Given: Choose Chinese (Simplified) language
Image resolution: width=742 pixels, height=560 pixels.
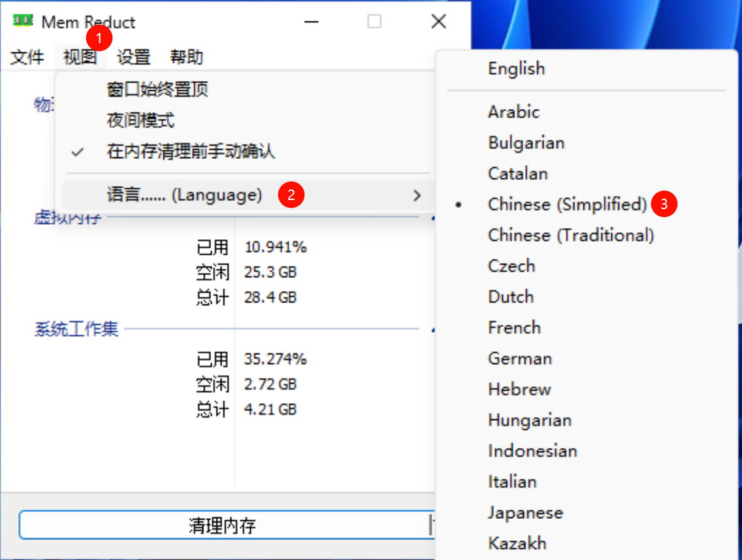Looking at the screenshot, I should pos(567,205).
